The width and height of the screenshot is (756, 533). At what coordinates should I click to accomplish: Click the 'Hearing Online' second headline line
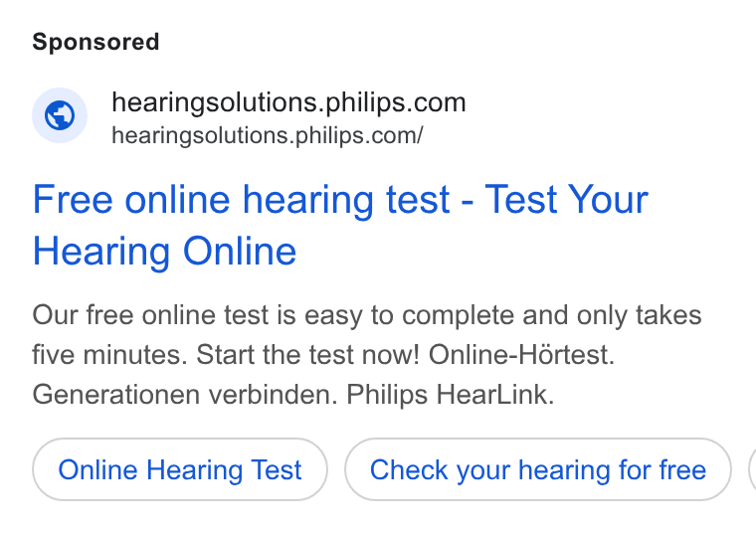[164, 252]
